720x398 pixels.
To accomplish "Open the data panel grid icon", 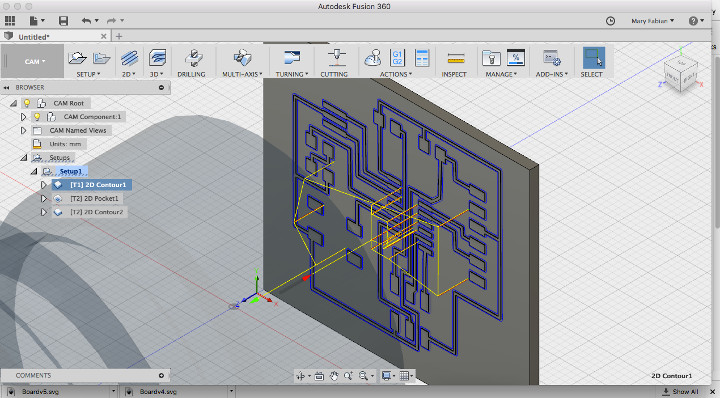I will (10, 21).
